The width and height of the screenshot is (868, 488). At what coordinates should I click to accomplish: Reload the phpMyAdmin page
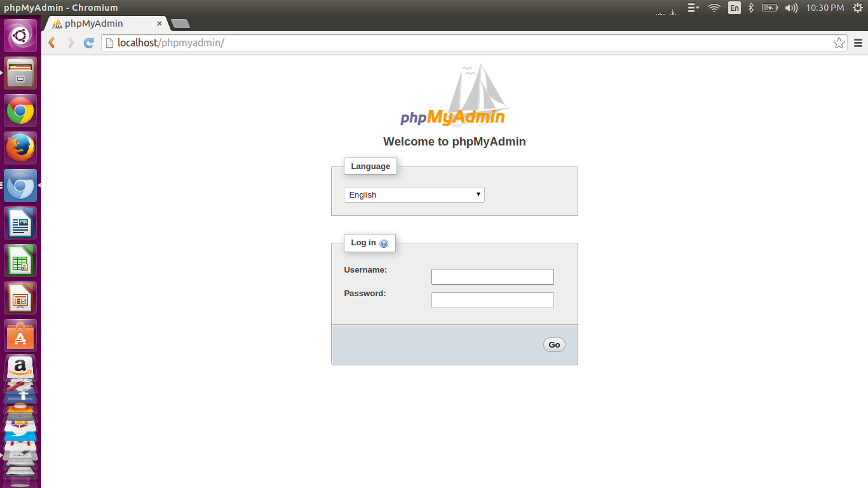pos(89,43)
